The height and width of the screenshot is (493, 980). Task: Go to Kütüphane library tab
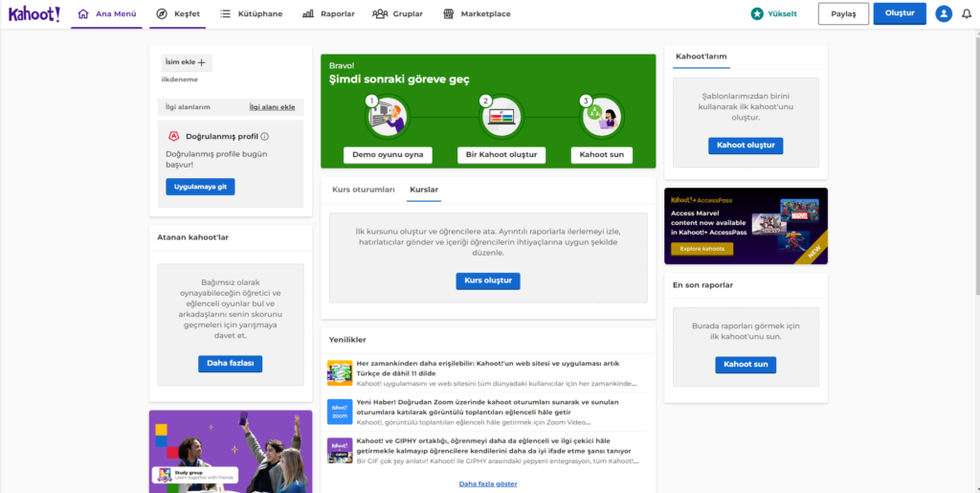coord(252,13)
